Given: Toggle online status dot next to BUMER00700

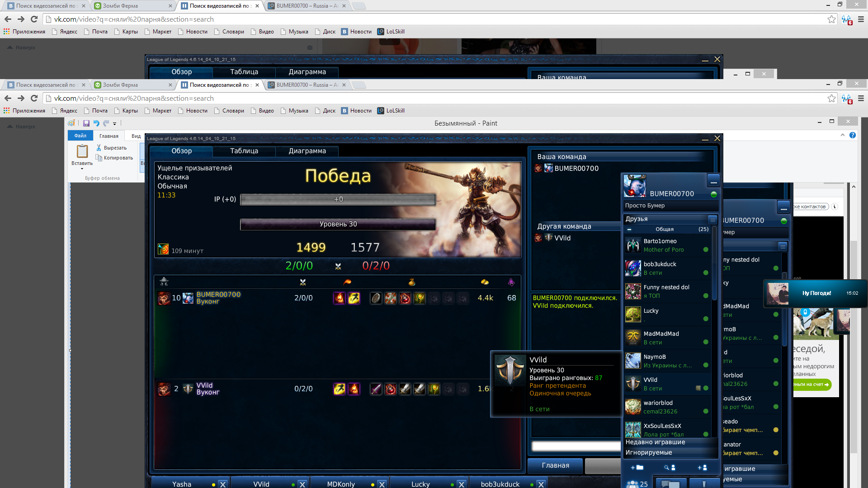Looking at the screenshot, I should coord(714,194).
